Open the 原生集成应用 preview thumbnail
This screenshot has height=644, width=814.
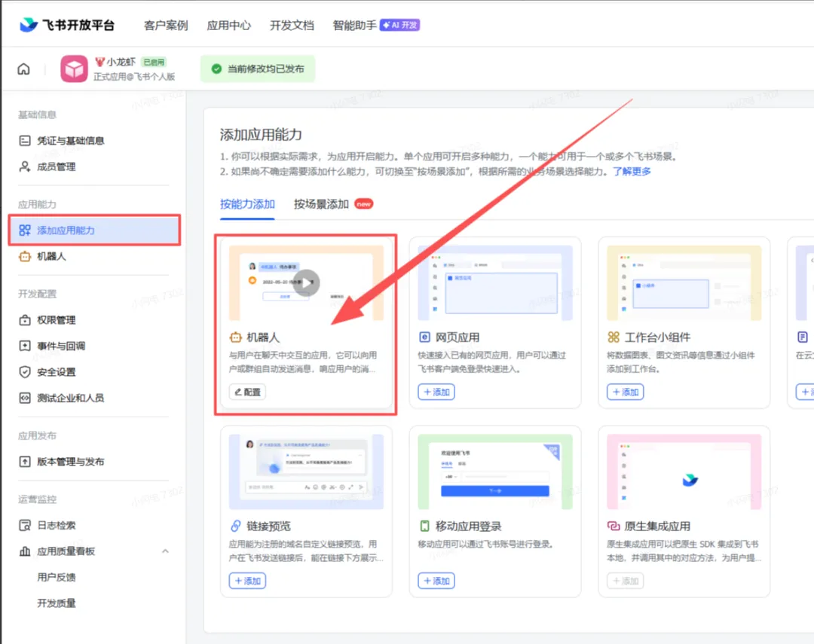[684, 472]
